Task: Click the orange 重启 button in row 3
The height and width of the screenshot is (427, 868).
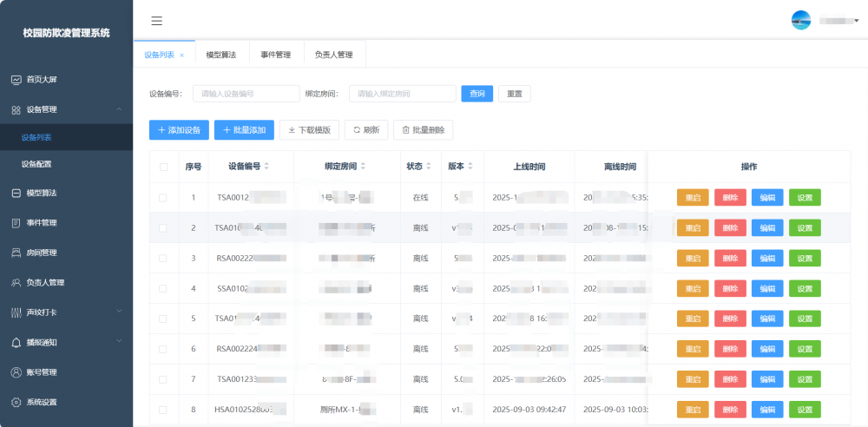Action: click(692, 259)
